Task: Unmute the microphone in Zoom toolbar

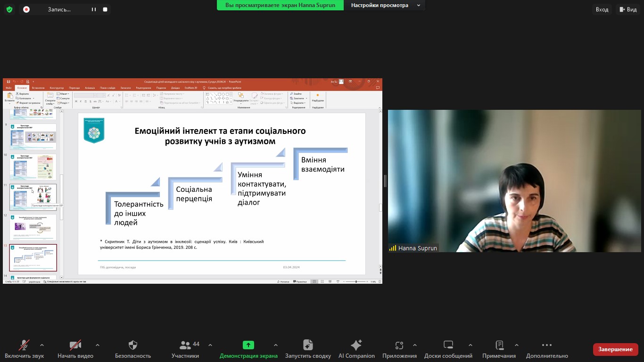Action: coord(24,345)
